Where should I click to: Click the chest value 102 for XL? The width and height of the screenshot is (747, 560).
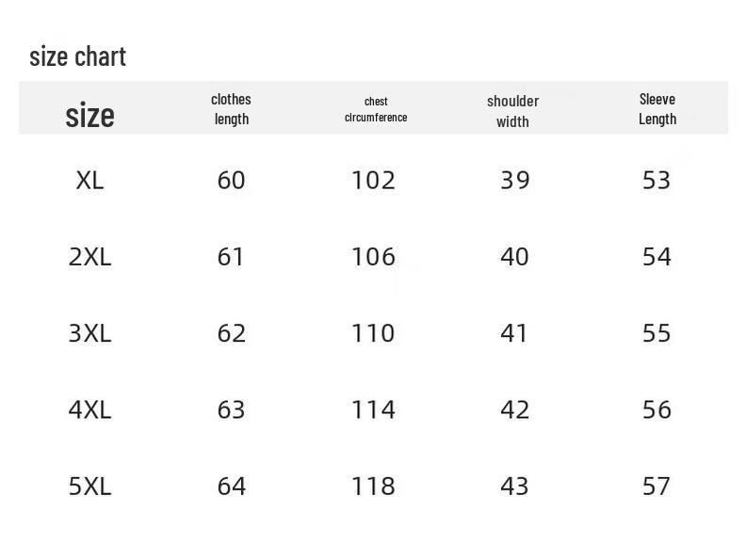click(373, 180)
